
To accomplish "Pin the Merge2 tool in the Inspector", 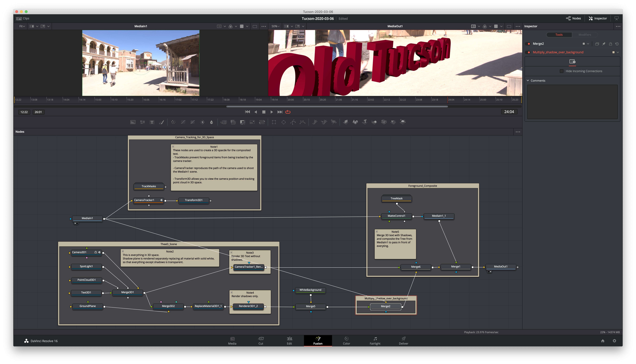I will tap(604, 44).
